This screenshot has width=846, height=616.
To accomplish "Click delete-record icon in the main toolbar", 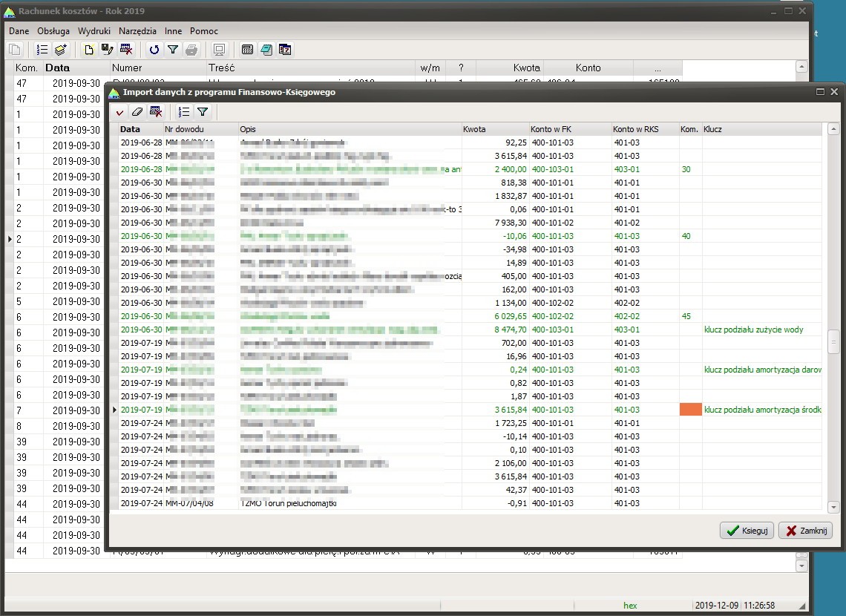I will 126,50.
